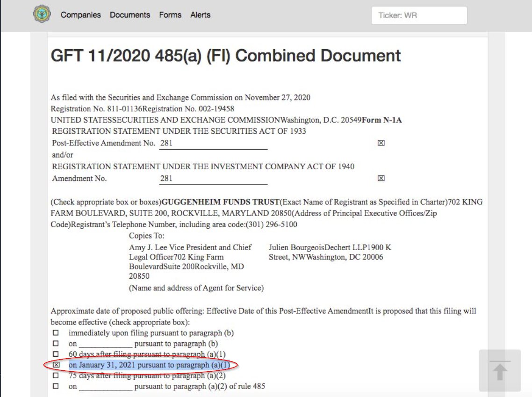Open the Forms menu
532x397 pixels.
coord(170,15)
